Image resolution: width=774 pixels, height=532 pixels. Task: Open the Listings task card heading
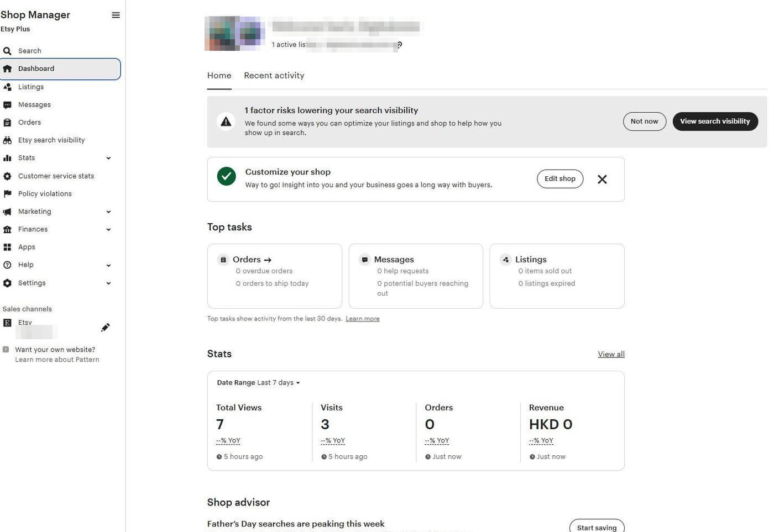coord(531,260)
